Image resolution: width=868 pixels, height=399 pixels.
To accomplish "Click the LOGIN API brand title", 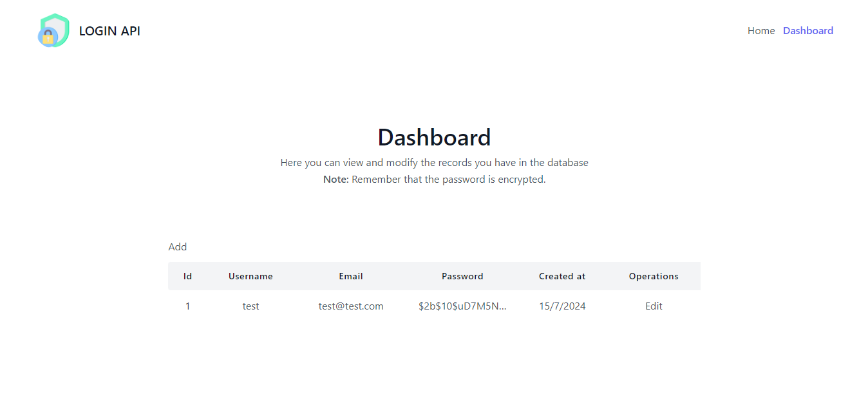I will [109, 31].
